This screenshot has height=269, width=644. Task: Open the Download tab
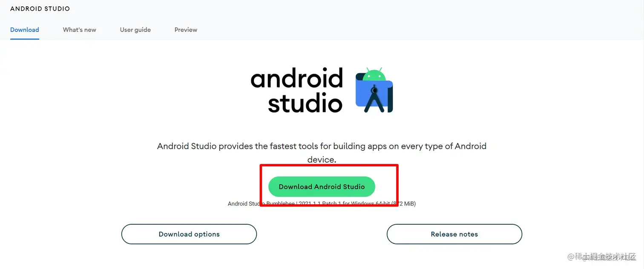[25, 30]
